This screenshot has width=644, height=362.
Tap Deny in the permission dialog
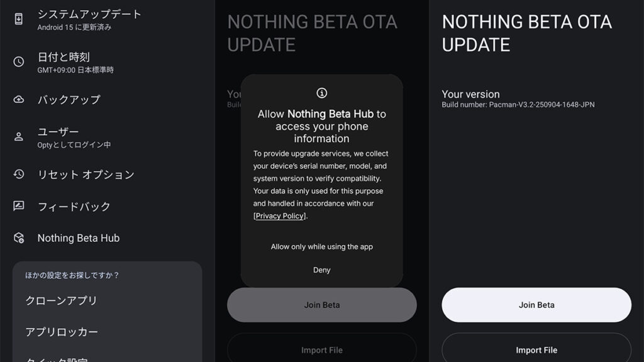tap(322, 270)
